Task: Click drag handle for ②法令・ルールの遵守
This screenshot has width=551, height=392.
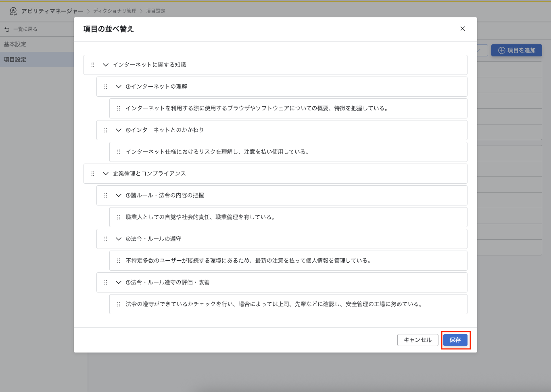Action: 106,239
